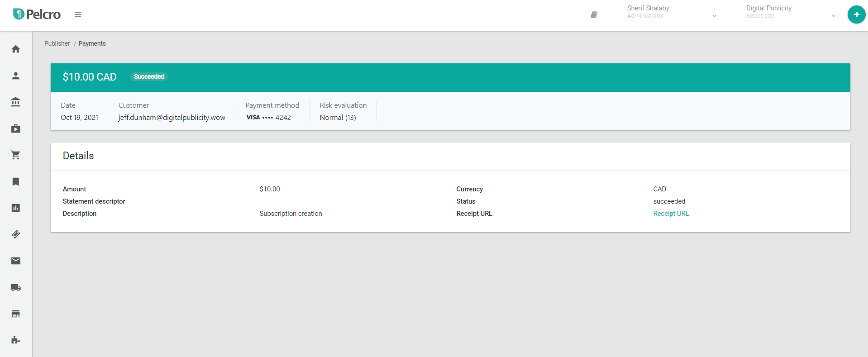The image size is (868, 357).
Task: Open the Customers person icon in sidebar
Action: click(16, 76)
